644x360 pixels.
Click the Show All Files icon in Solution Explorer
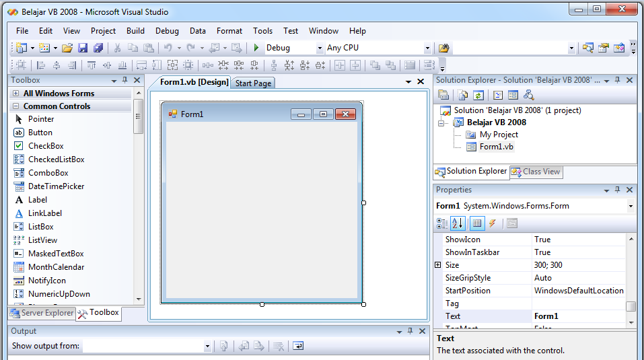[463, 96]
